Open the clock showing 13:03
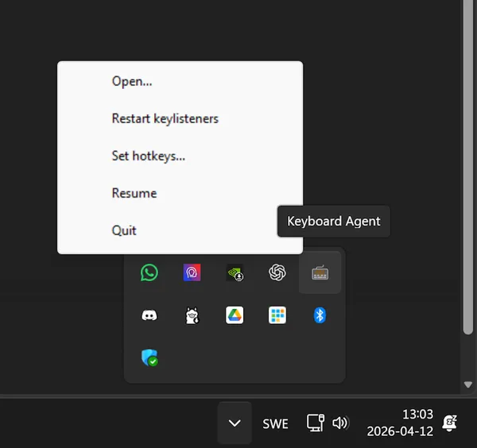477x448 pixels. pyautogui.click(x=400, y=423)
